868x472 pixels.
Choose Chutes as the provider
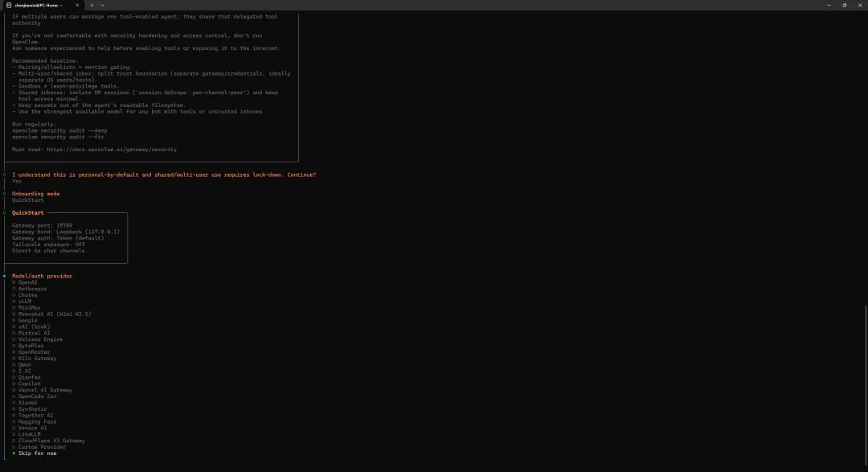click(x=25, y=295)
